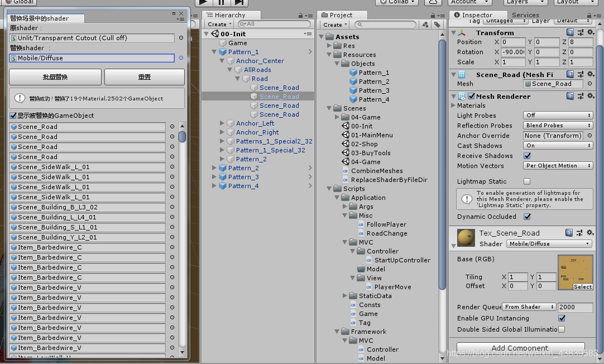Screen dimensions: 604x364
Task: Select the Hierarchy tab
Action: point(230,15)
